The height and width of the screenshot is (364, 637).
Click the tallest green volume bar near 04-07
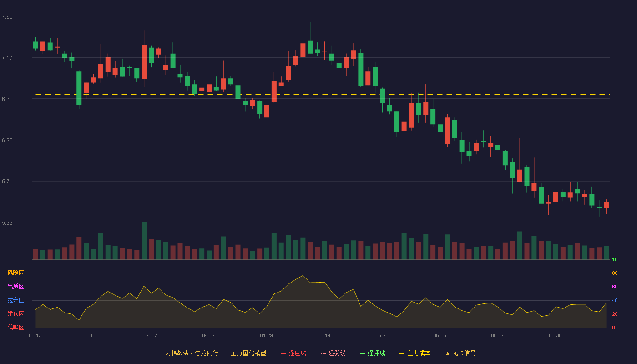point(144,241)
